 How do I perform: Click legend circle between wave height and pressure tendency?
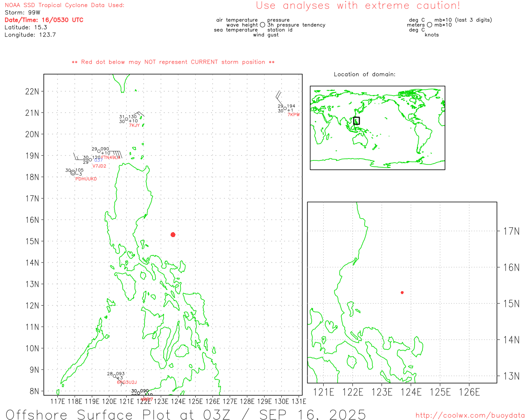tap(262, 25)
